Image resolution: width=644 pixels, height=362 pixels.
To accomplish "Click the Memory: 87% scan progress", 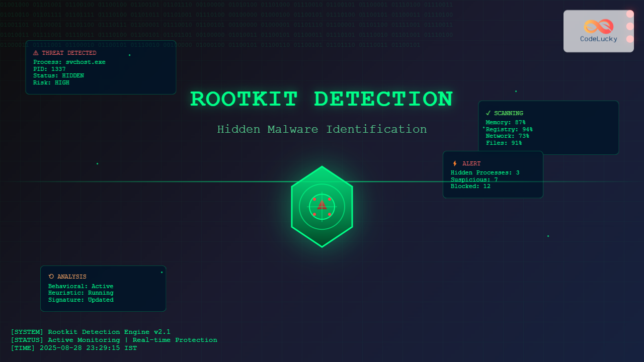I will tap(505, 122).
